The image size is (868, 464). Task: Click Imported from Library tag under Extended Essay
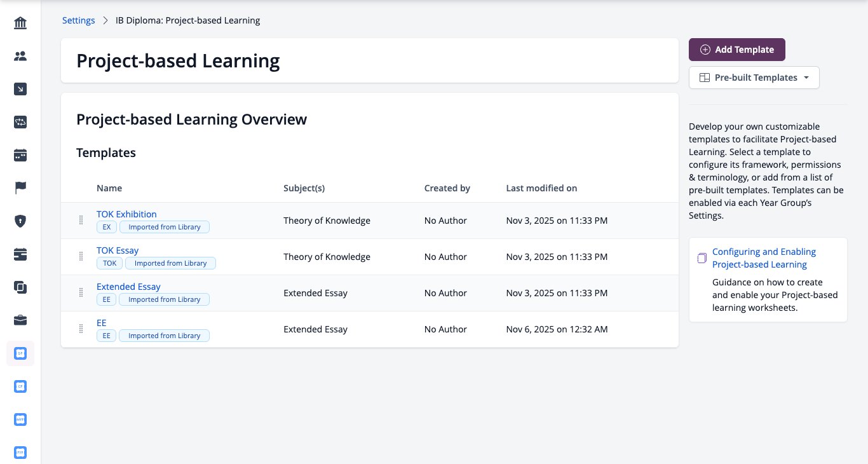pyautogui.click(x=165, y=299)
